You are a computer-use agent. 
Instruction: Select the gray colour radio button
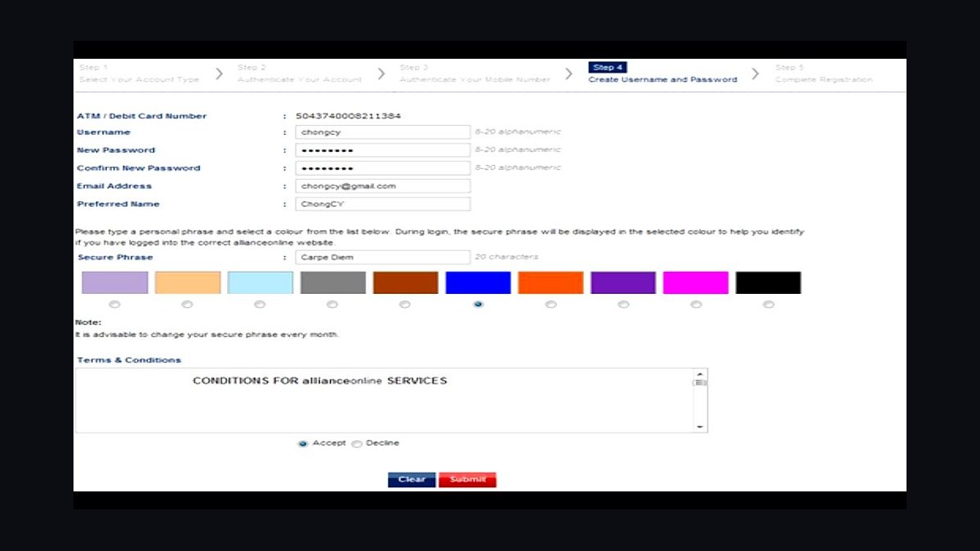tap(332, 304)
